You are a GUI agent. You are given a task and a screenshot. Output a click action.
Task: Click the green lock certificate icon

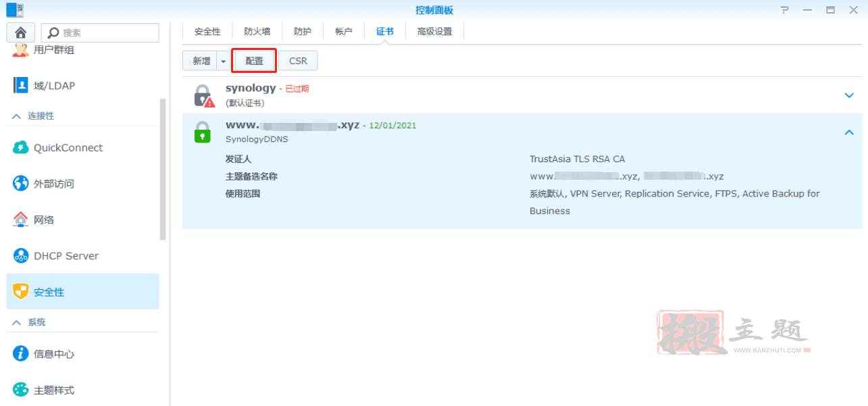point(203,132)
